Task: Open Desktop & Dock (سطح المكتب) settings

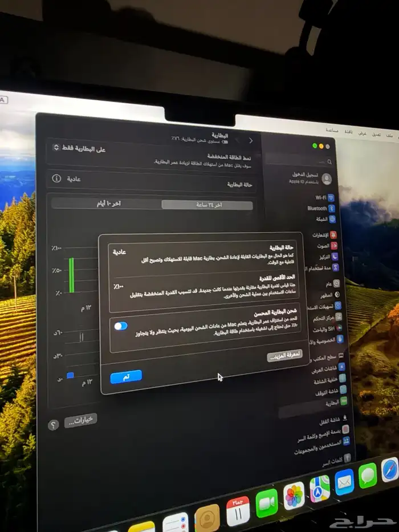Action: click(327, 357)
